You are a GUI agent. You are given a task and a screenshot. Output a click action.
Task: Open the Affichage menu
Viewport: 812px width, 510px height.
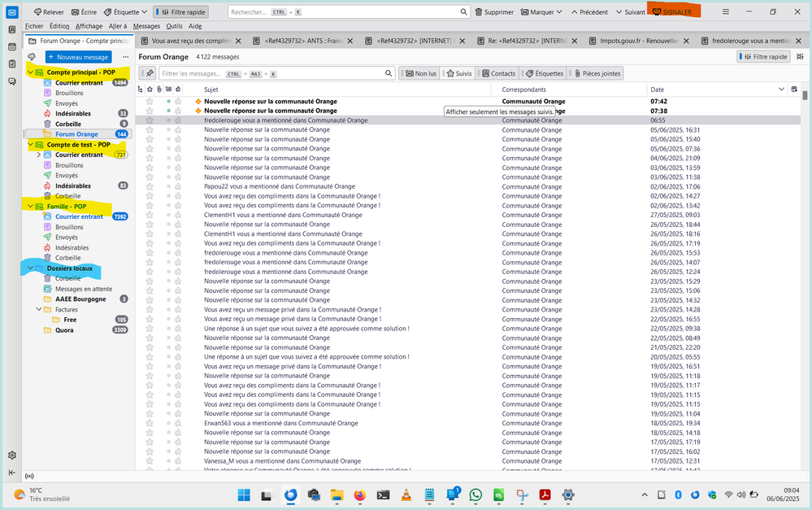click(89, 26)
